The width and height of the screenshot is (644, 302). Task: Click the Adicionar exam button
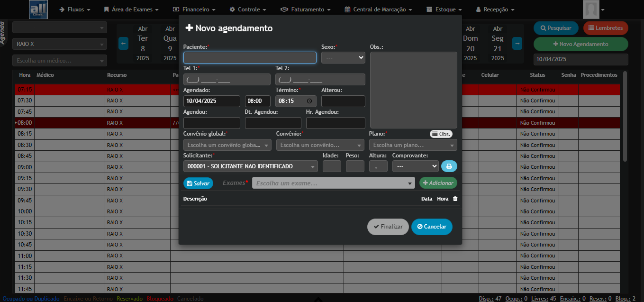pos(438,183)
